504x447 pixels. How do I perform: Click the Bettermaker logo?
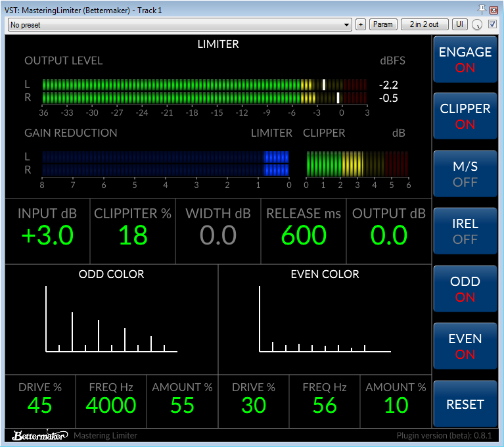click(40, 435)
